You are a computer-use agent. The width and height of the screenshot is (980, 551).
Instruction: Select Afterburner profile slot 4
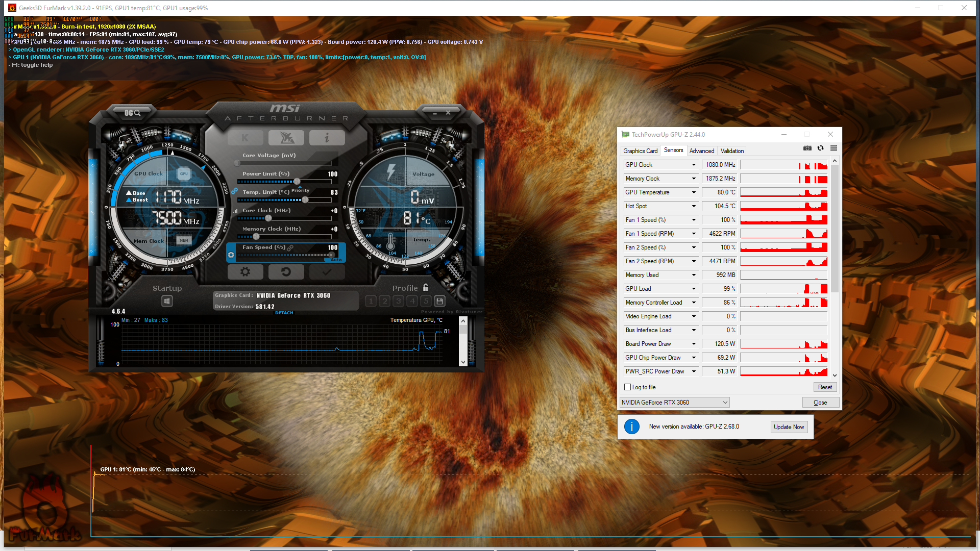click(x=412, y=301)
